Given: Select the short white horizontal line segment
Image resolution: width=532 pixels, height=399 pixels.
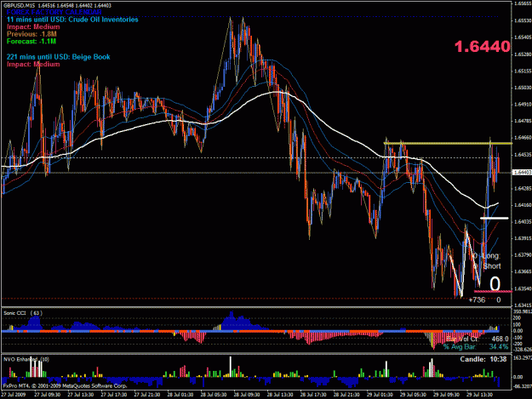Looking at the screenshot, I should click(494, 218).
